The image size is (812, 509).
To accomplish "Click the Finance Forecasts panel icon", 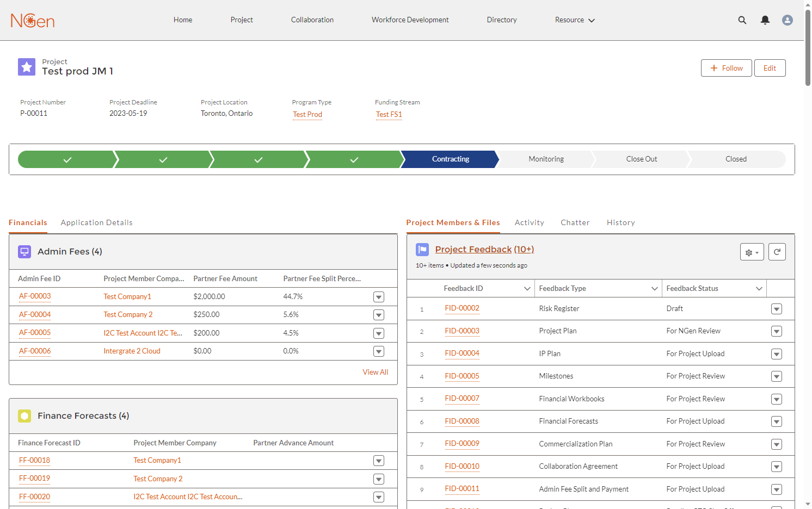I will point(24,416).
